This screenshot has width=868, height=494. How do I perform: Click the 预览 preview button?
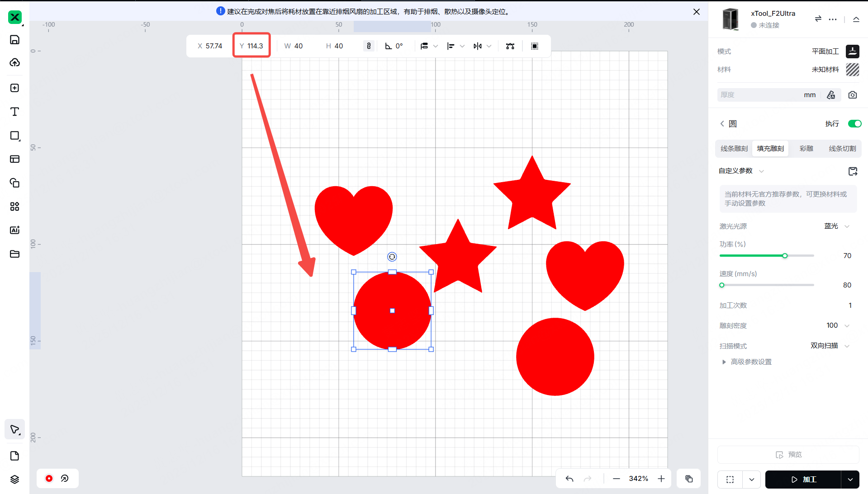click(x=788, y=455)
